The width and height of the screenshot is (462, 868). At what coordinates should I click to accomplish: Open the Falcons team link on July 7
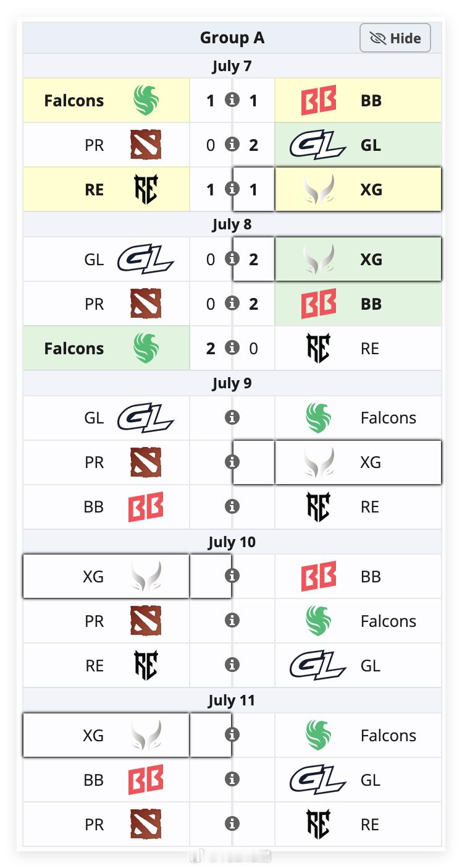click(x=74, y=101)
